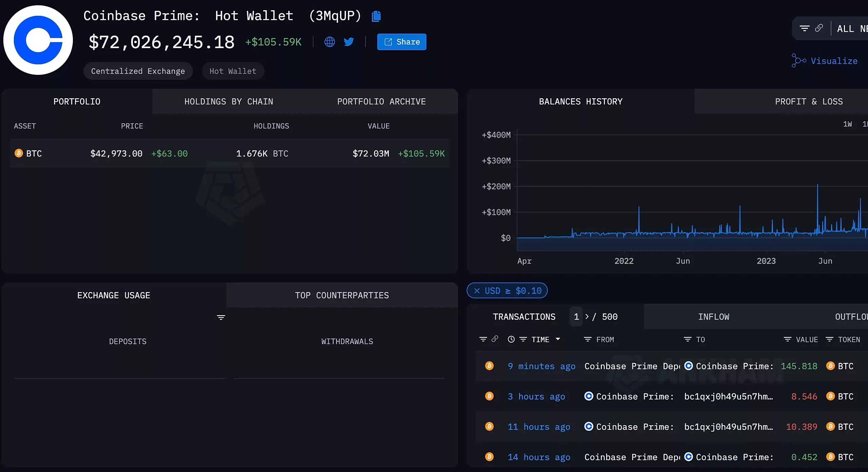Click top-right chain link icon
This screenshot has height=472, width=868.
coord(819,28)
